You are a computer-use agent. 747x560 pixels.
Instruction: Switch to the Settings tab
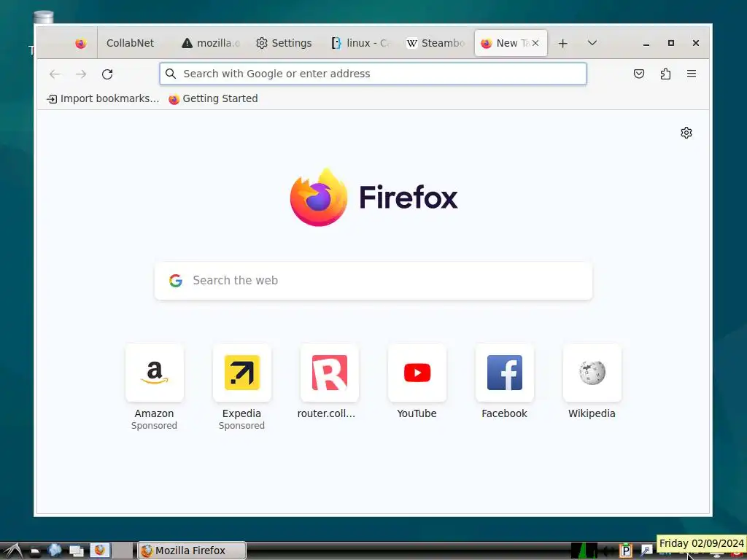click(x=285, y=43)
